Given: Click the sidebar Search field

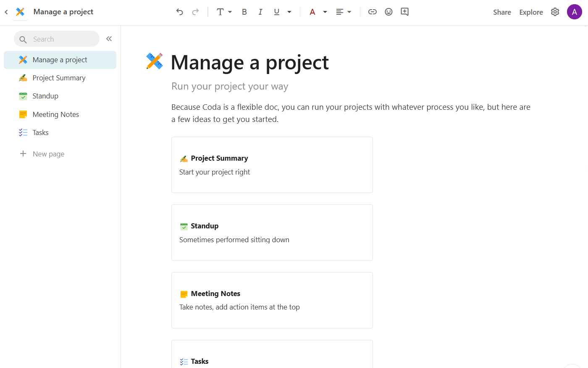Looking at the screenshot, I should (57, 39).
